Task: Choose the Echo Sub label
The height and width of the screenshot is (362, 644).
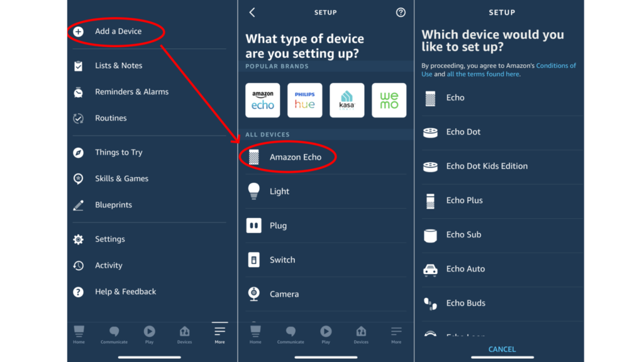Action: tap(464, 235)
